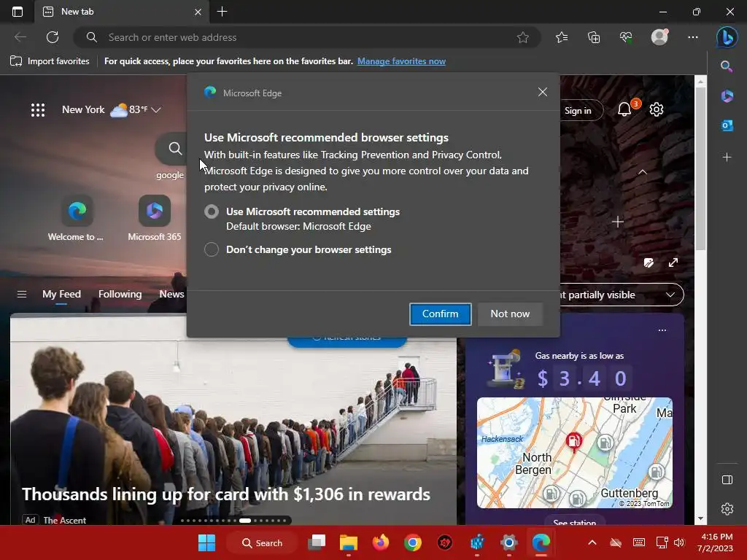Add this page to favorites star
747x560 pixels.
click(x=522, y=37)
